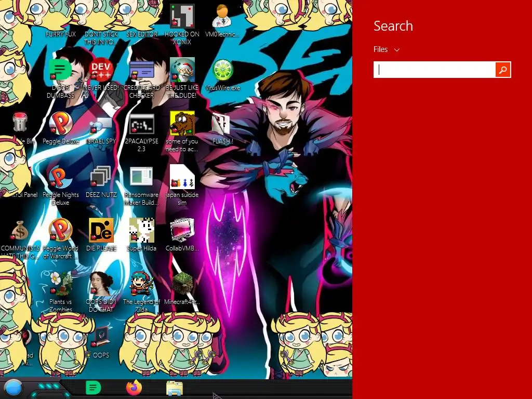
Task: Open the VM0Technic desktop shortcut
Action: click(222, 16)
